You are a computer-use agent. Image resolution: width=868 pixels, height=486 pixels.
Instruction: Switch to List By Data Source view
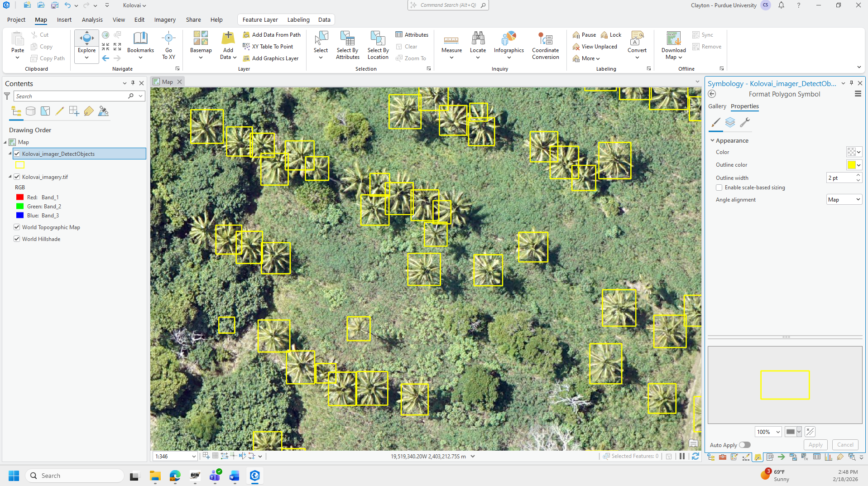point(31,111)
